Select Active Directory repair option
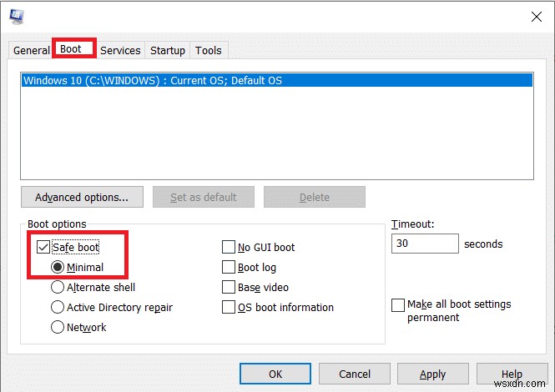The width and height of the screenshot is (555, 392). (x=58, y=308)
